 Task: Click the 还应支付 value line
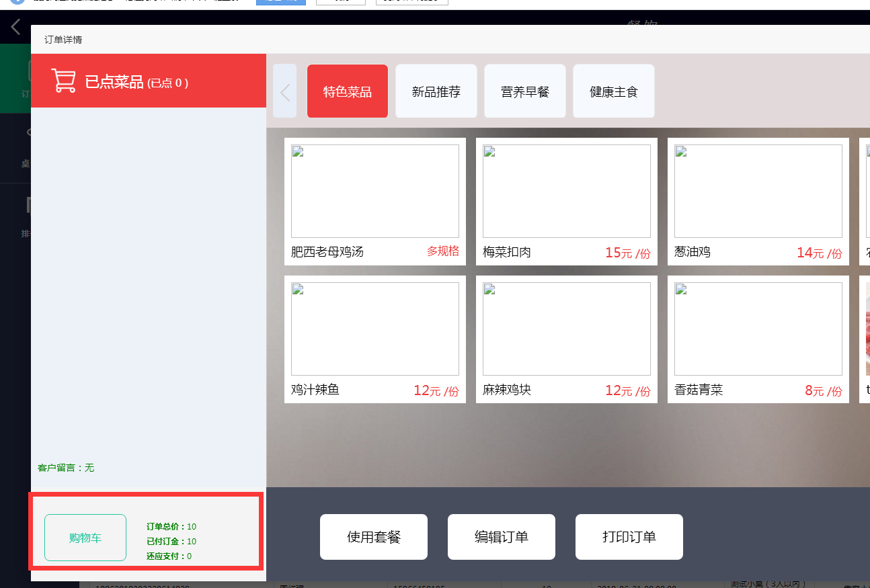(169, 556)
